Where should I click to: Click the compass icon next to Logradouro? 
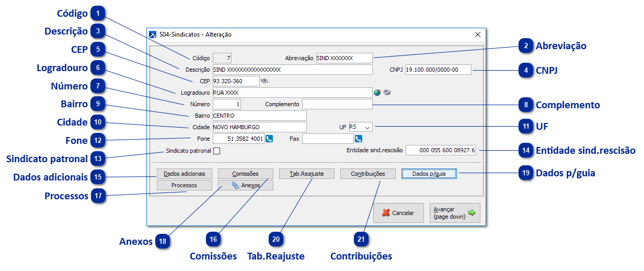pos(387,93)
